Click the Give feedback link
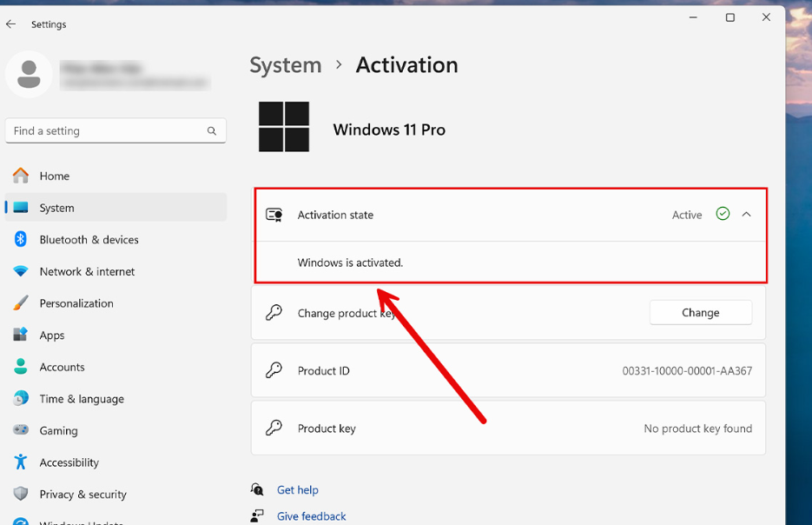 point(311,516)
